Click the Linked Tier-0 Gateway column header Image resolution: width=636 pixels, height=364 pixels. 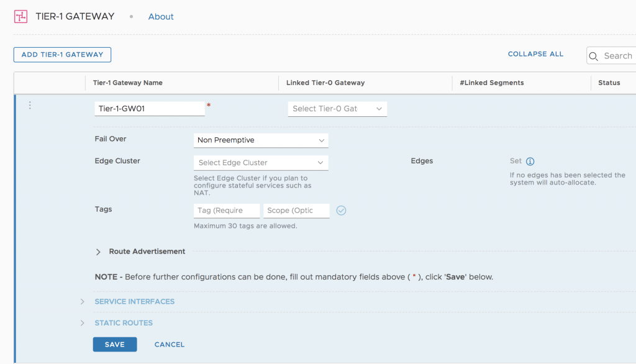325,83
